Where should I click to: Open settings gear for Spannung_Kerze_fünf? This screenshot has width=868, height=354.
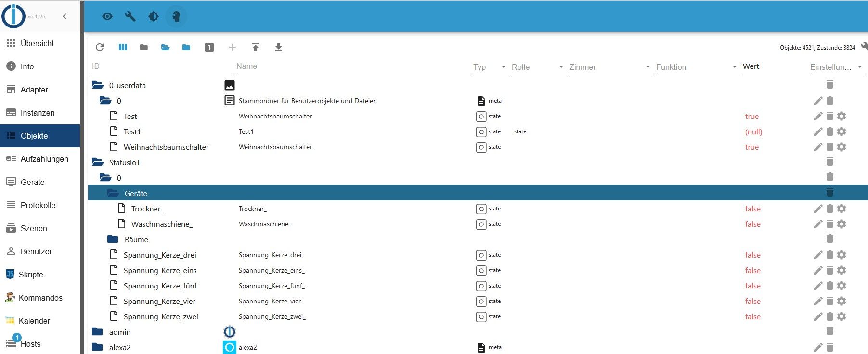(842, 286)
